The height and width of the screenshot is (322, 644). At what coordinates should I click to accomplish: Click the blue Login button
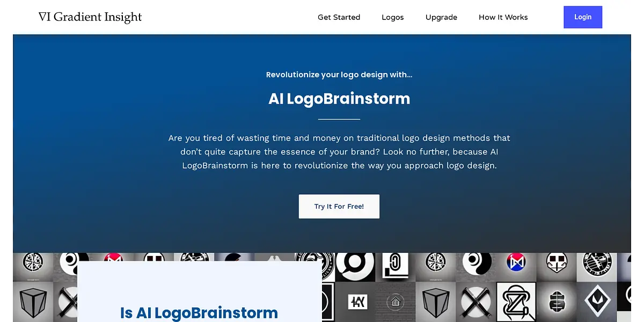coord(583,17)
